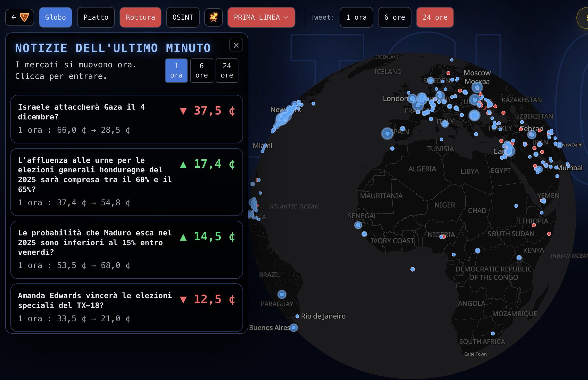Switch to the Globo view tab
The width and height of the screenshot is (588, 380).
coord(56,17)
